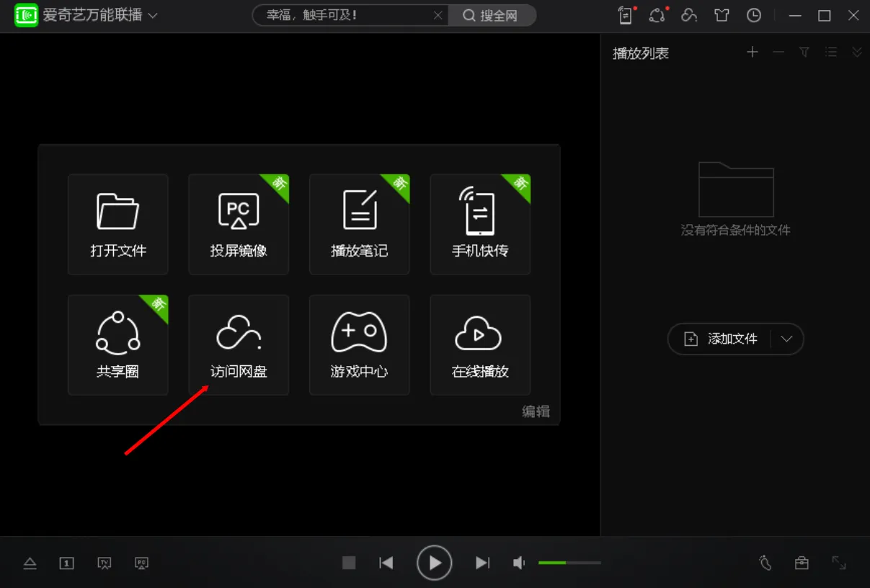Open the sharing circle icon in title bar
This screenshot has height=588, width=870.
[x=657, y=15]
